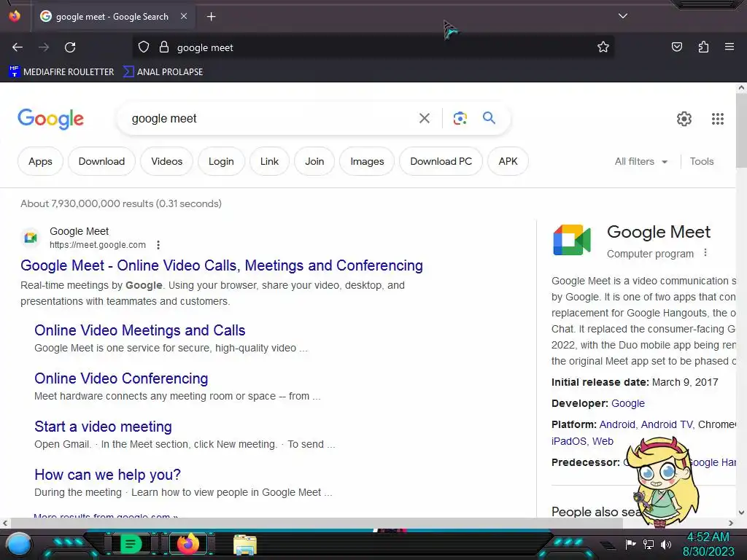Submit search with magnifier icon
Viewport: 747px width, 560px height.
(x=489, y=118)
